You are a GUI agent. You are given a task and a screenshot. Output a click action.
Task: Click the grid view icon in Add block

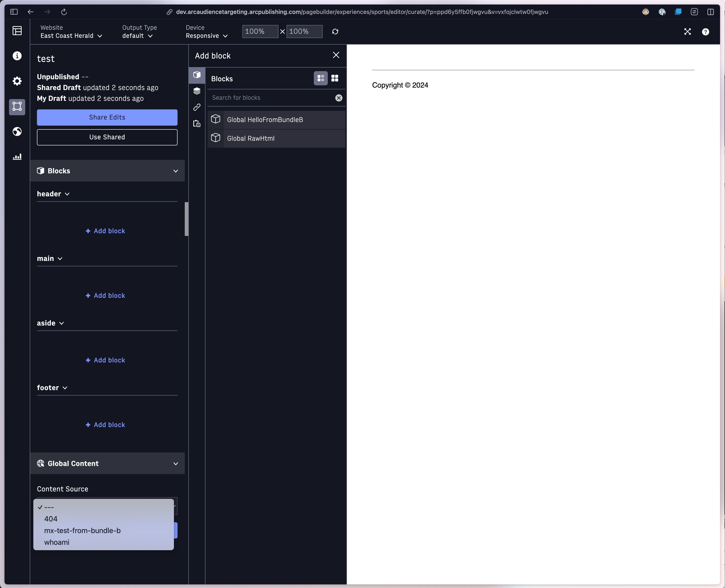pos(335,78)
